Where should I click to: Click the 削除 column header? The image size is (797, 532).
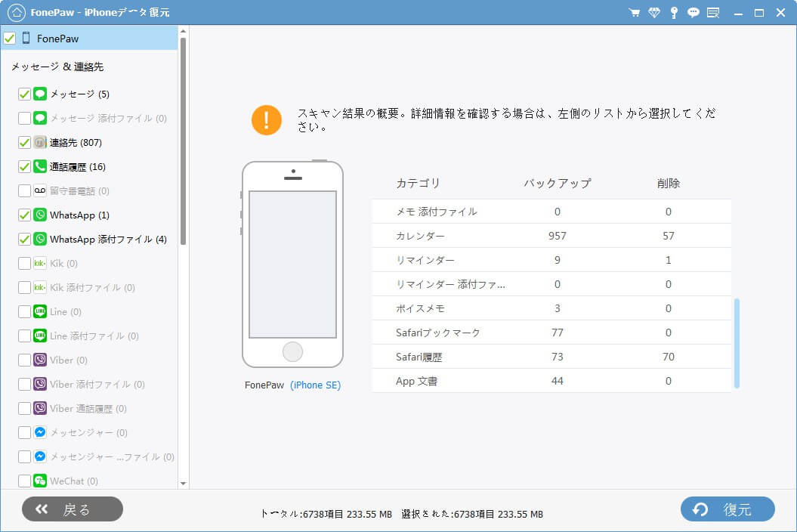point(669,183)
